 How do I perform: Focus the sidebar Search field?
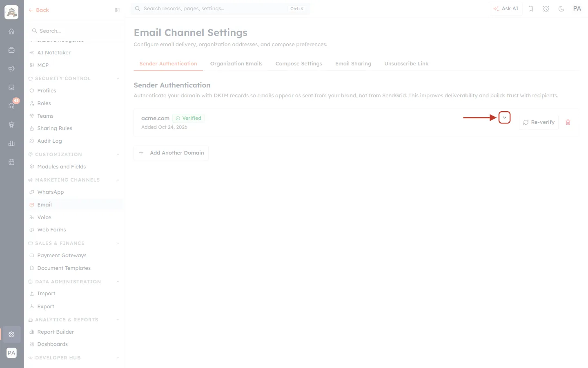(74, 31)
